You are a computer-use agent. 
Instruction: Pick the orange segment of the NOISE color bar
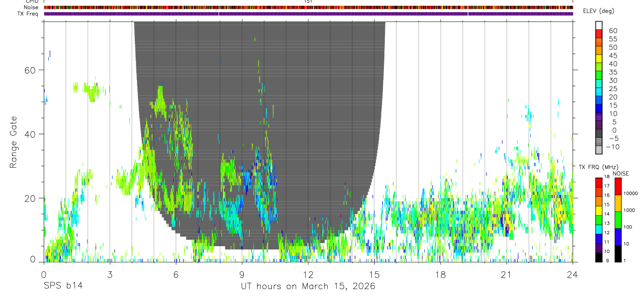618,203
